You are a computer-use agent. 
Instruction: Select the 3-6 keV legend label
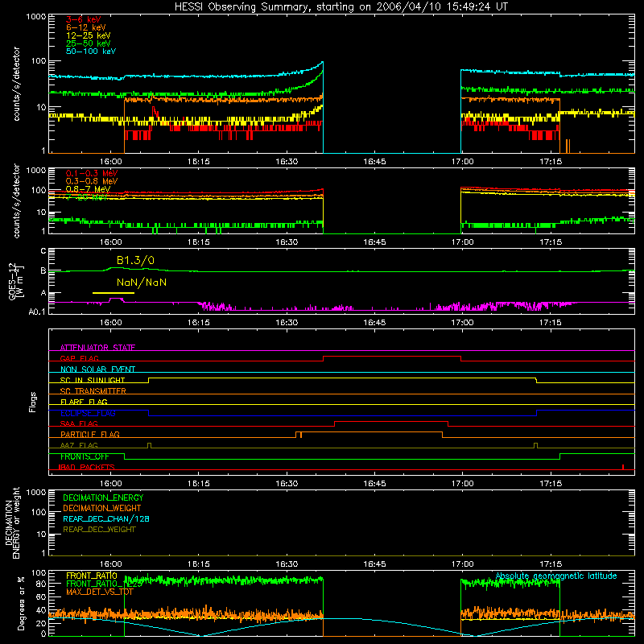coord(83,19)
